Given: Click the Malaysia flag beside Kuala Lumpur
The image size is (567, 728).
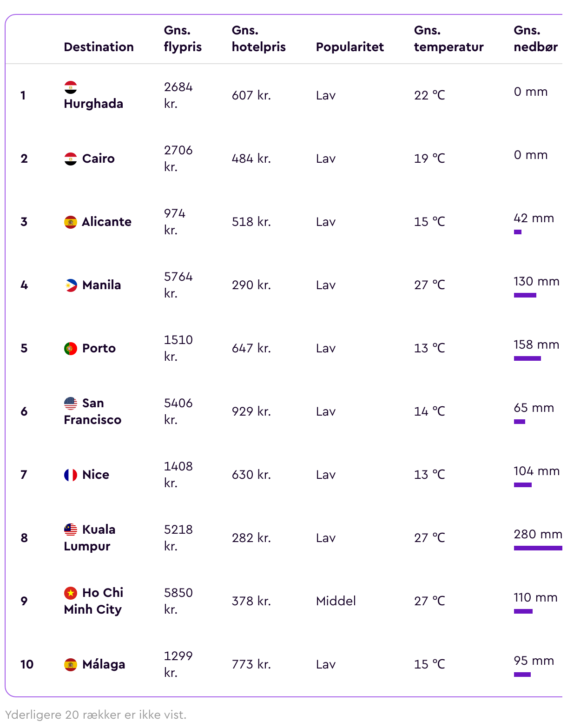Looking at the screenshot, I should (71, 529).
